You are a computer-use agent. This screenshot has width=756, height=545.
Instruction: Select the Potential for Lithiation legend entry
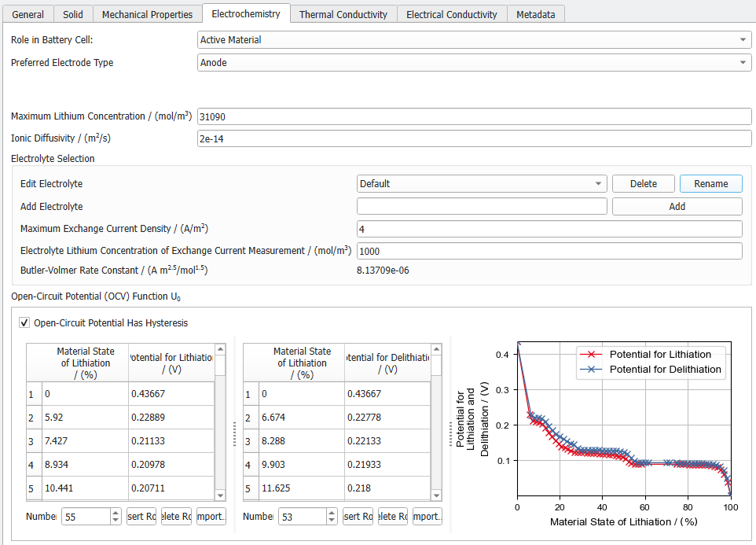tap(646, 355)
